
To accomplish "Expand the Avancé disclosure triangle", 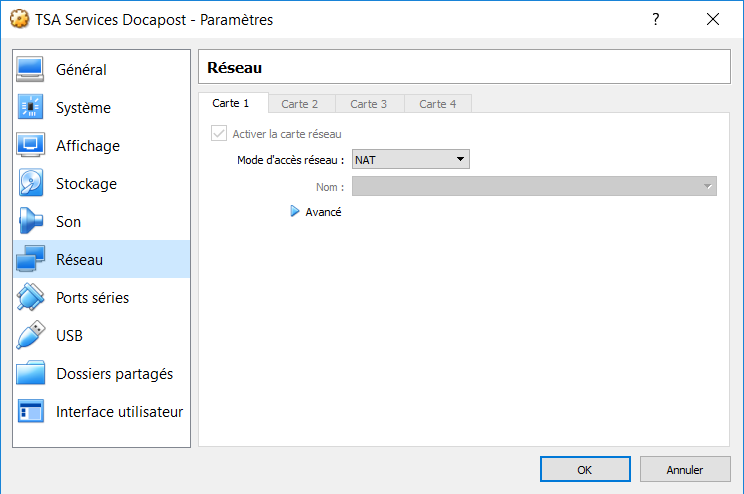I will (x=295, y=211).
